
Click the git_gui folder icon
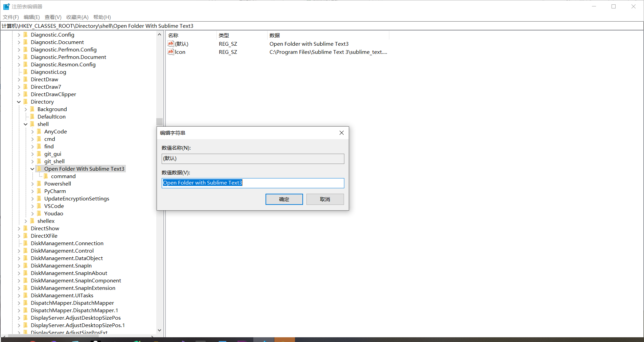click(39, 154)
